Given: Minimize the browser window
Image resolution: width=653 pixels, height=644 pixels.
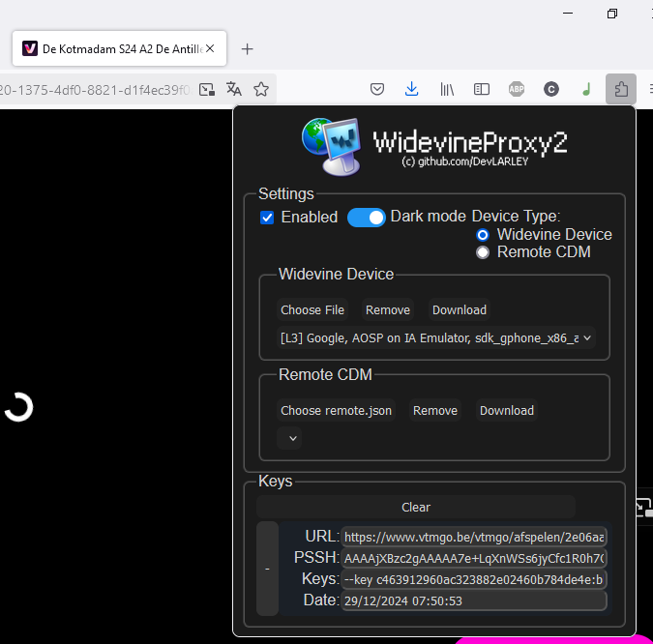Looking at the screenshot, I should point(568,14).
